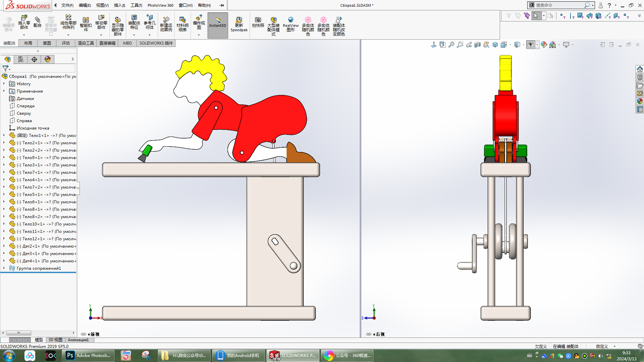This screenshot has height=362, width=644.
Task: Expand the Дет2<1> component node
Action: coord(4,246)
